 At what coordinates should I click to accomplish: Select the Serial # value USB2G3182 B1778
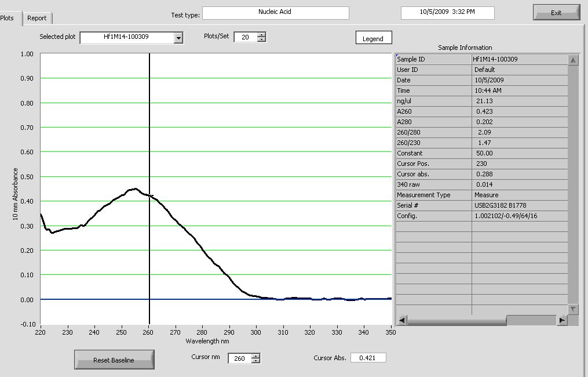[x=501, y=206]
